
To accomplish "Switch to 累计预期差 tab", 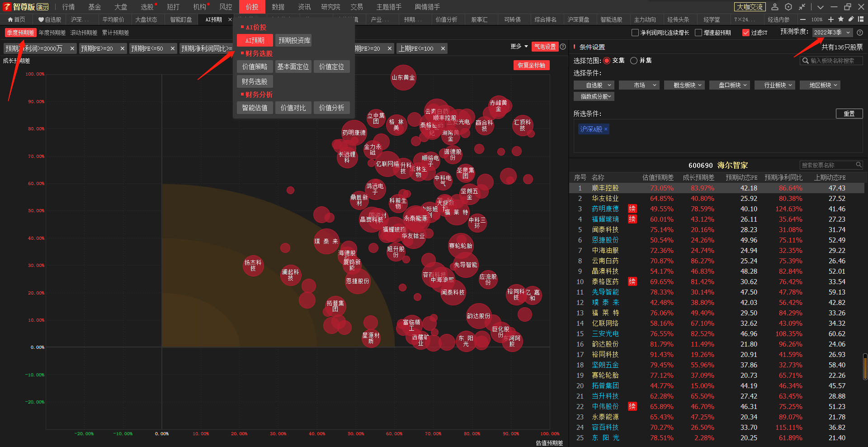I will (115, 33).
